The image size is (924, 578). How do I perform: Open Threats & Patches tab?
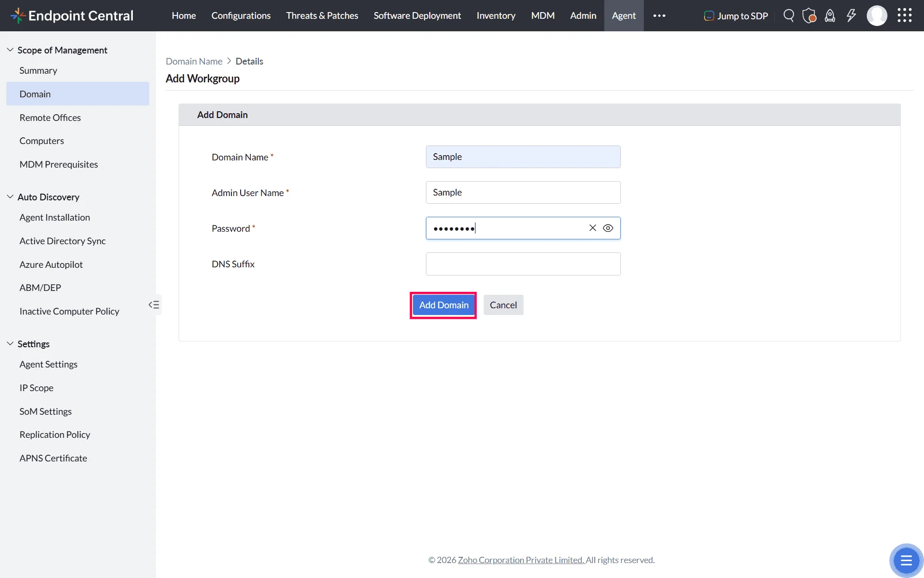click(x=322, y=15)
